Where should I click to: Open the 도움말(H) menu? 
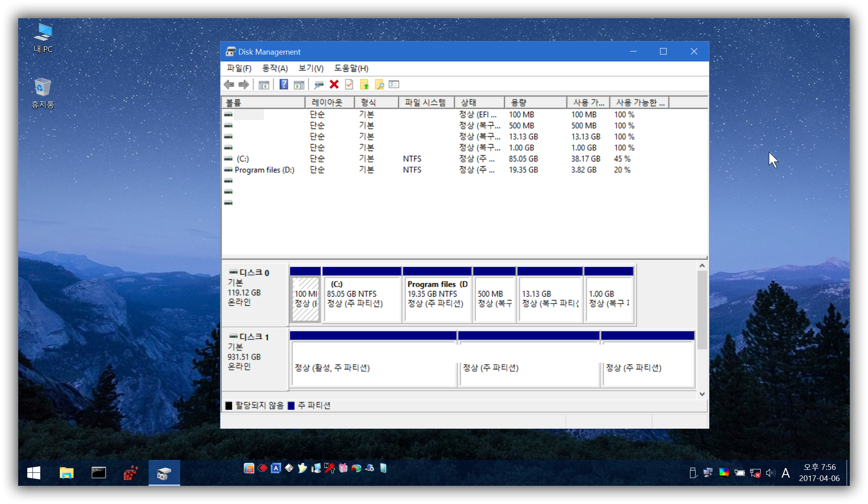(351, 68)
